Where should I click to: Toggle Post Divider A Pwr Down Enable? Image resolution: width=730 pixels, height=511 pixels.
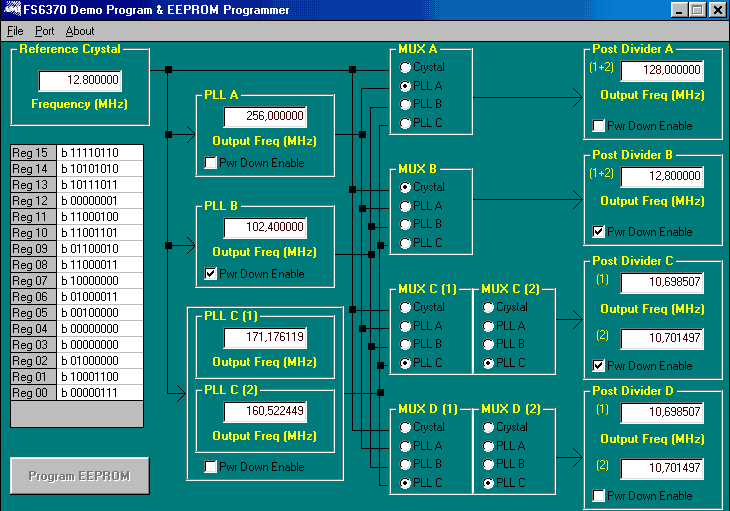coord(598,126)
